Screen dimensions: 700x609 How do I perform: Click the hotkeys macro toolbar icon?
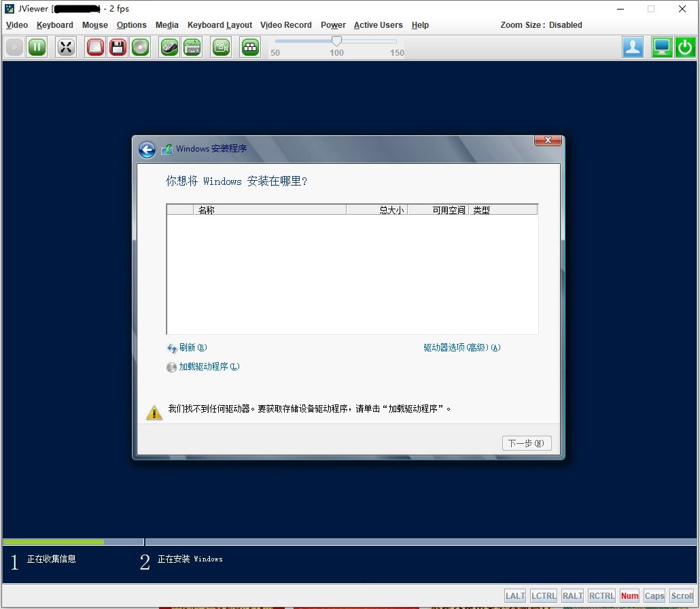(x=250, y=47)
